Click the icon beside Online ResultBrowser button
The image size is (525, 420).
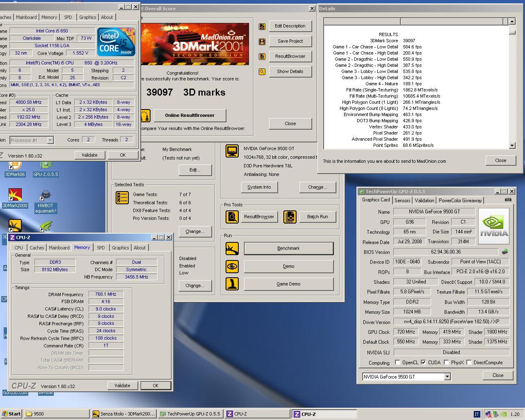[145, 116]
